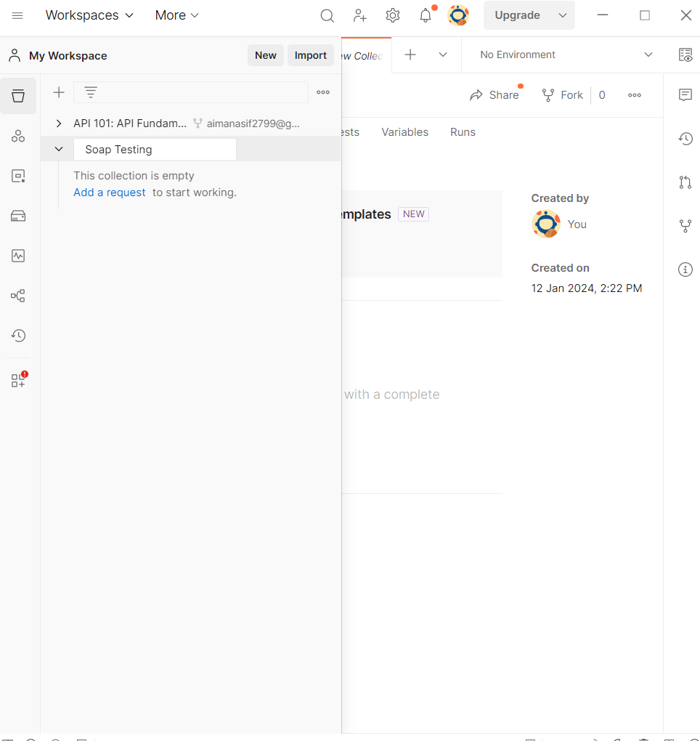This screenshot has height=741, width=700.
Task: Open the collection info icon
Action: pos(685,270)
